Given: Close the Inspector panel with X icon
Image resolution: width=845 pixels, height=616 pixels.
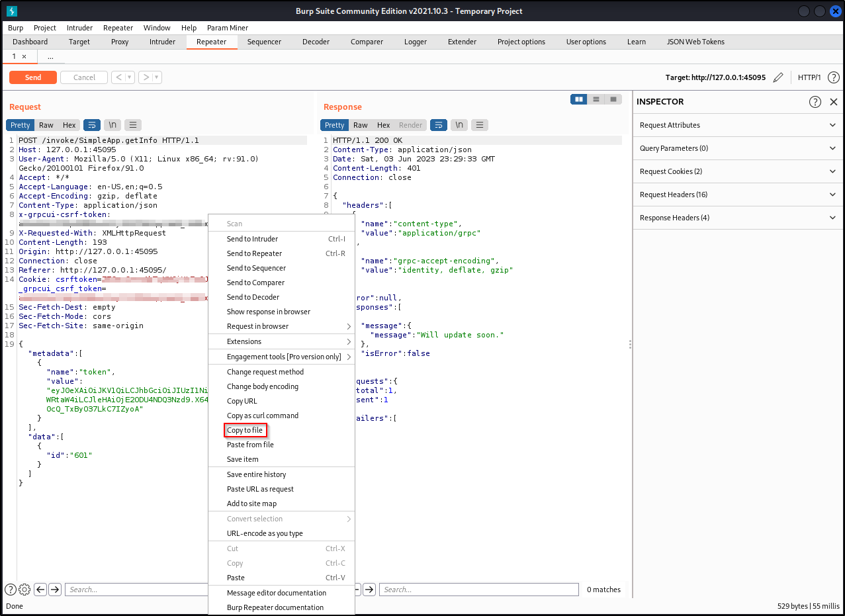Looking at the screenshot, I should (x=834, y=102).
